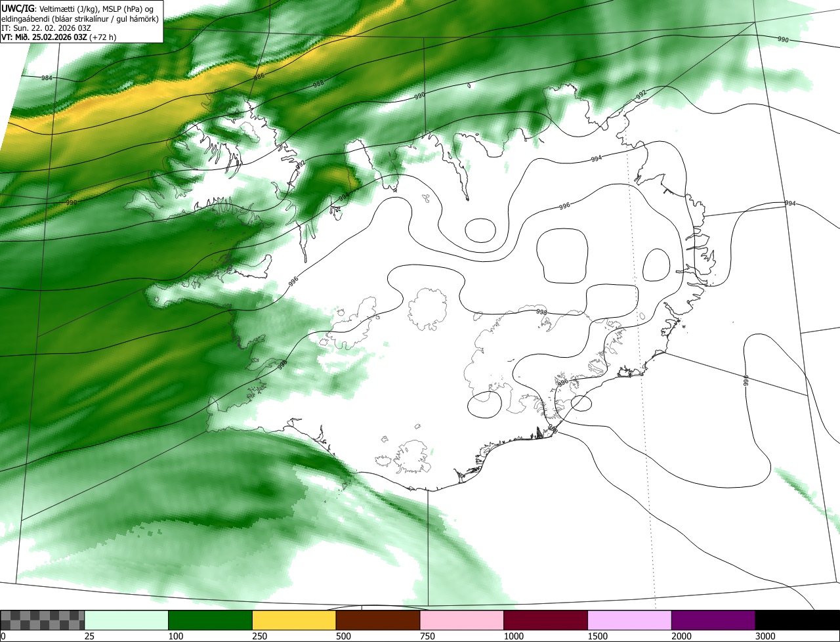Choose the lavender 1500–2000 legend swatch
The image size is (840, 642).
[x=630, y=620]
